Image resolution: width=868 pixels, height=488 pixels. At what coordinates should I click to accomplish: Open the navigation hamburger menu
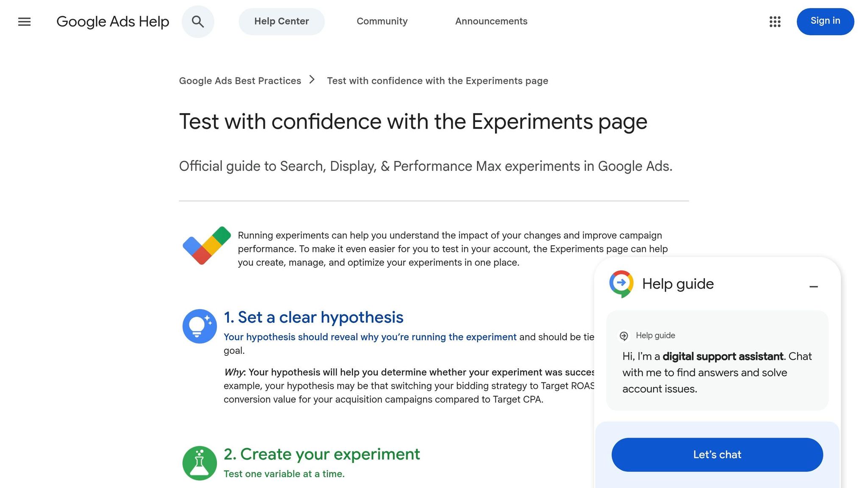click(x=24, y=22)
